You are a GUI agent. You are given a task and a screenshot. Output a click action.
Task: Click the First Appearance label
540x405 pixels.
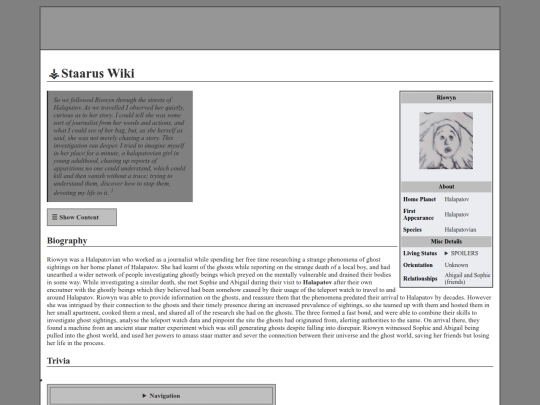(418, 214)
